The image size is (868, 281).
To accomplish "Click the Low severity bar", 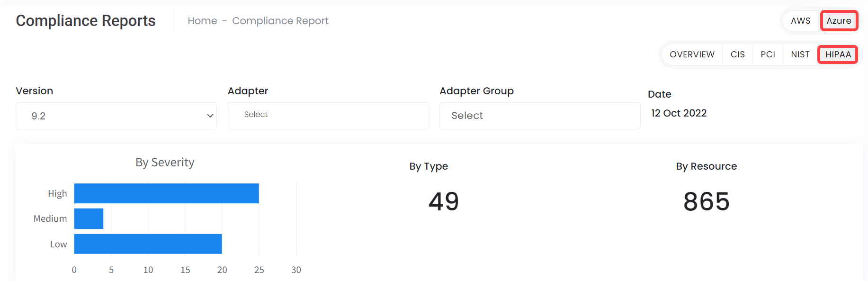I will coord(148,244).
